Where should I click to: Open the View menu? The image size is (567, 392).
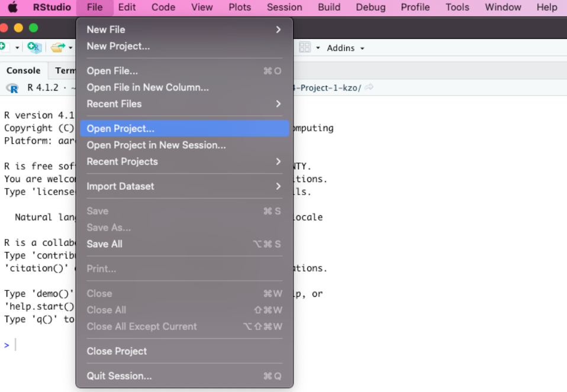pyautogui.click(x=202, y=7)
